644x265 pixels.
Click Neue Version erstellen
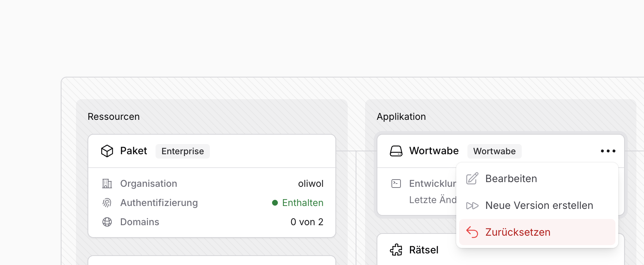coord(539,205)
